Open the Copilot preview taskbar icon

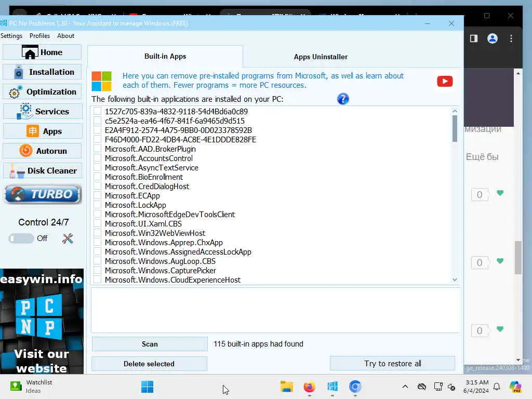[515, 387]
